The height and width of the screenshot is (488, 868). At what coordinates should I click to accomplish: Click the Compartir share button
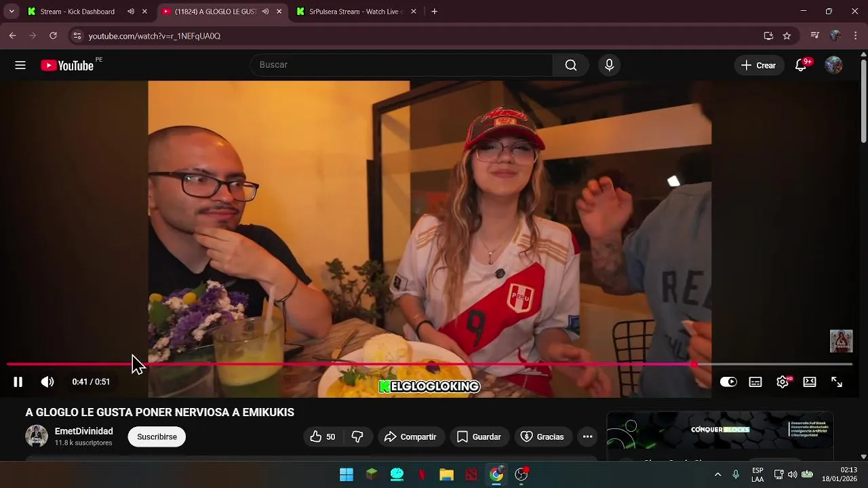(410, 437)
